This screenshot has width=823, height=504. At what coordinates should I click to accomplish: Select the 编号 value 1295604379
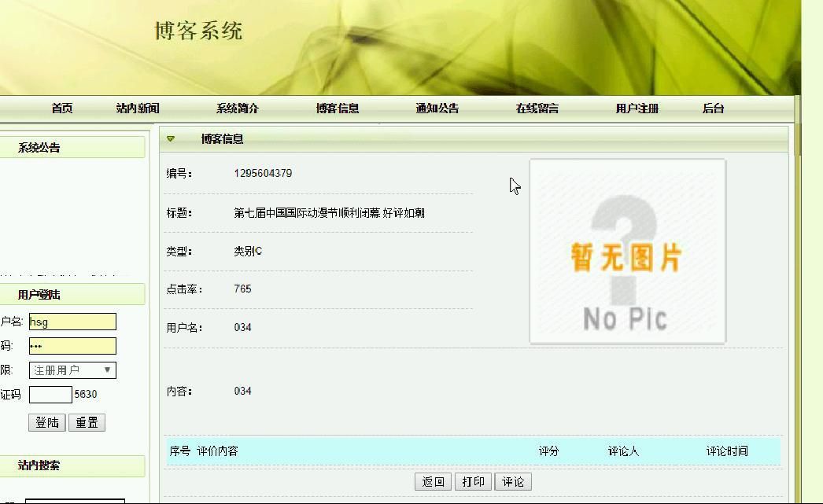(263, 174)
